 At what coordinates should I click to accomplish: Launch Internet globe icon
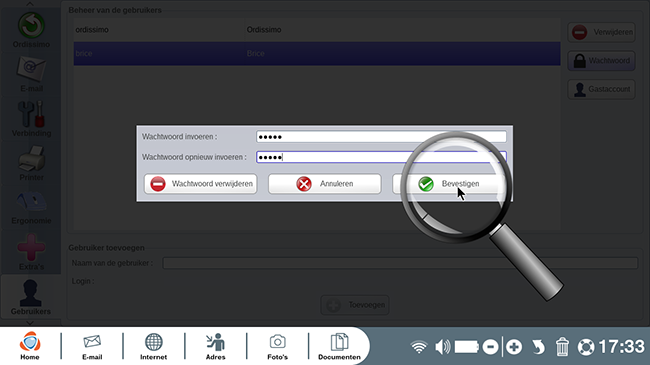coord(153,346)
